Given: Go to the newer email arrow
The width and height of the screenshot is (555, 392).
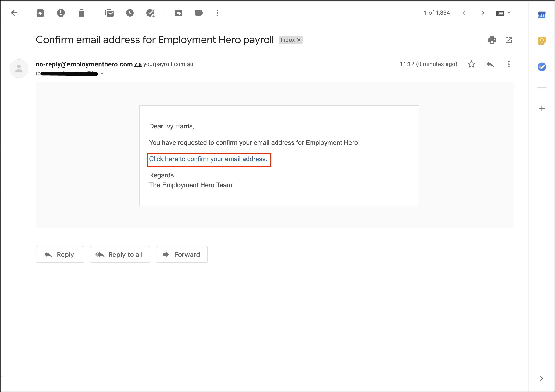Looking at the screenshot, I should [x=464, y=13].
